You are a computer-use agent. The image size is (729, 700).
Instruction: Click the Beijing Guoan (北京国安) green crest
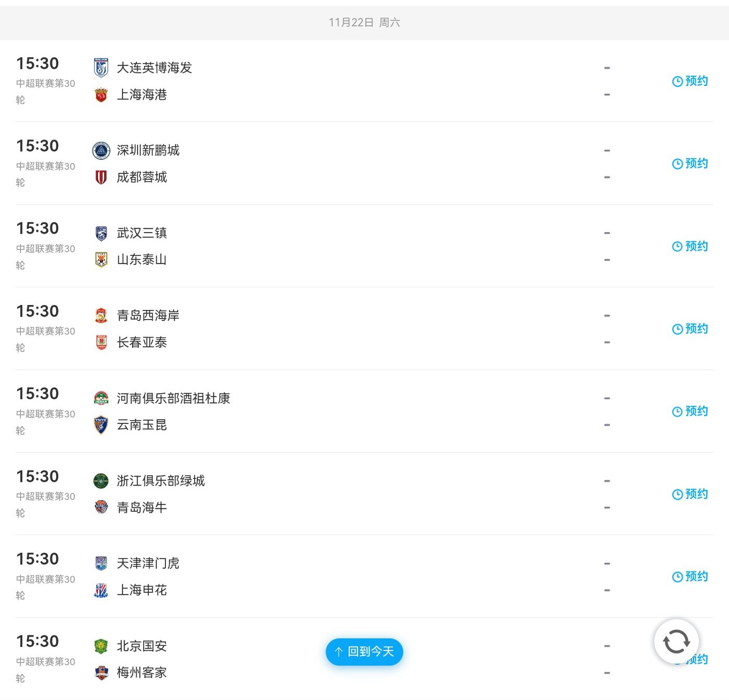click(x=101, y=646)
